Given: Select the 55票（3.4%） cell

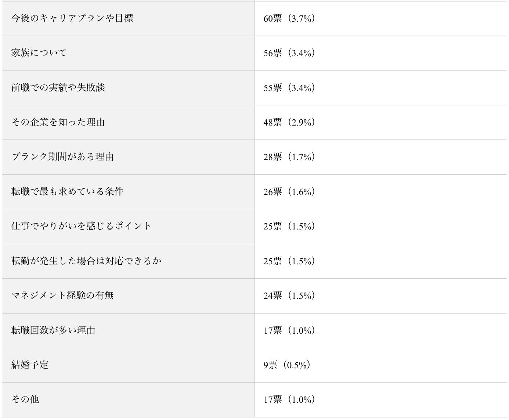Looking at the screenshot, I should (289, 88).
